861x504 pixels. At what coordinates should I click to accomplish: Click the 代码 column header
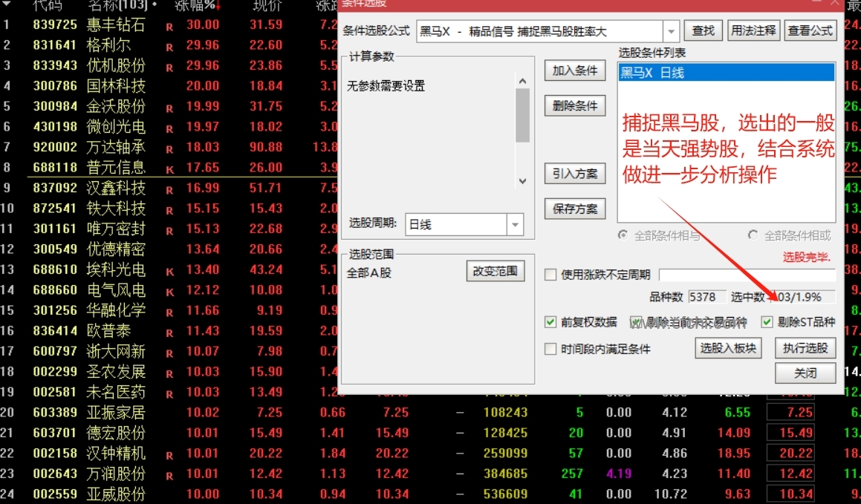coord(48,6)
